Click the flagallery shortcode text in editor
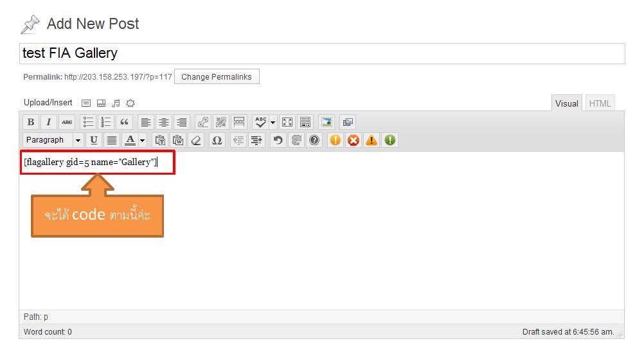Image resolution: width=644 pixels, height=359 pixels. (91, 162)
